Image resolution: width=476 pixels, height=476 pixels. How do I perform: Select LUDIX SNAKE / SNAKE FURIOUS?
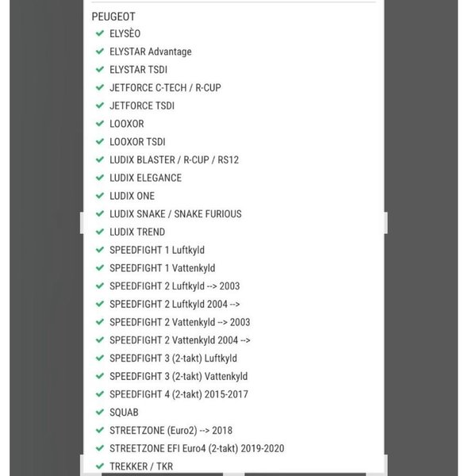175,213
